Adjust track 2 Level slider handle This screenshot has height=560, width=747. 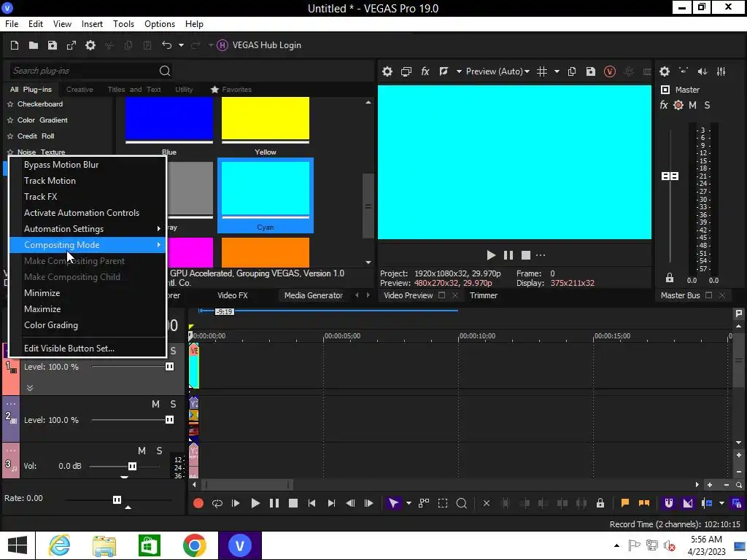(x=169, y=420)
